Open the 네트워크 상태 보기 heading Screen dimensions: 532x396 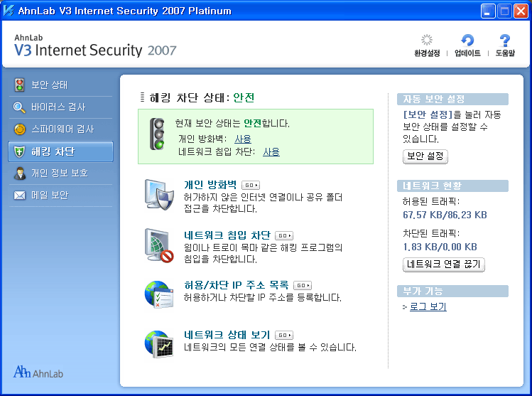[227, 335]
